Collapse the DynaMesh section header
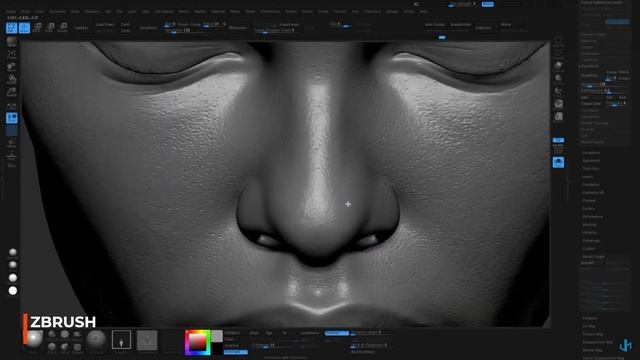This screenshot has width=640, height=360. tap(589, 66)
